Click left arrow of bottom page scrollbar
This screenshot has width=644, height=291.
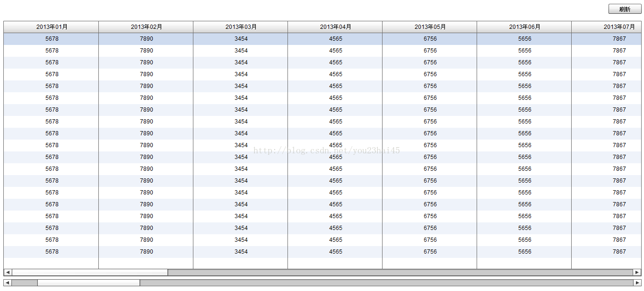8,282
